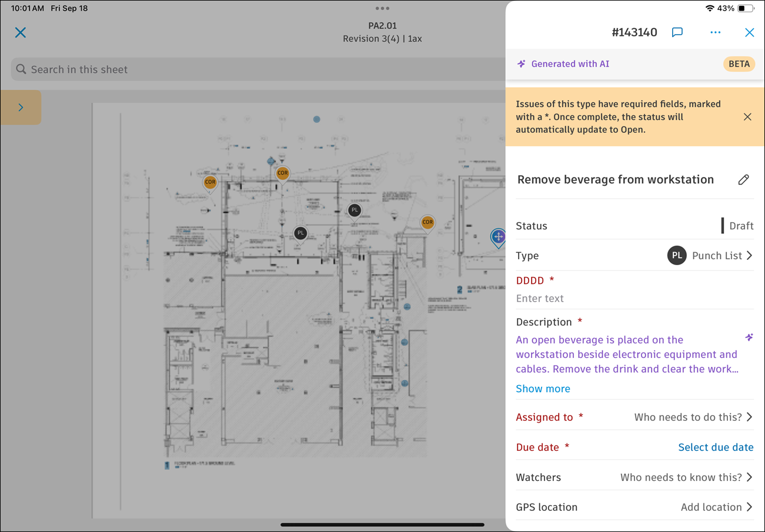This screenshot has width=765, height=532.
Task: Open the three-dot more options menu
Action: point(715,32)
